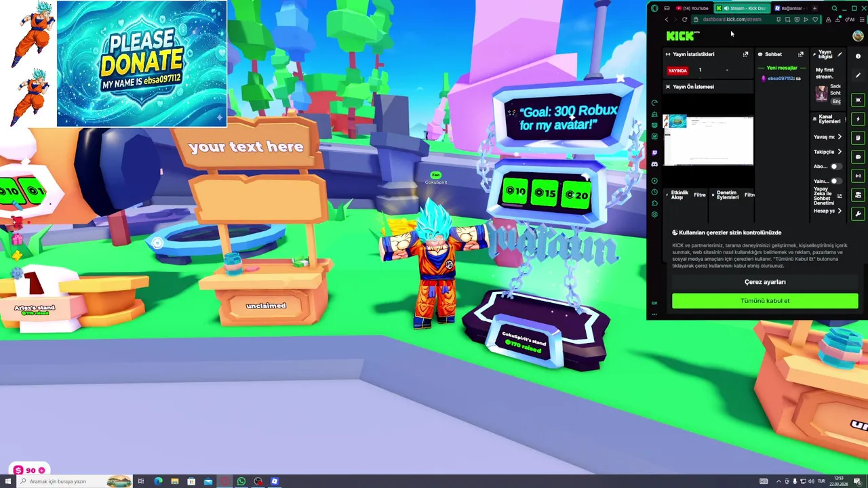Open the Kick profile avatar
The width and height of the screenshot is (868, 488).
pos(858,35)
